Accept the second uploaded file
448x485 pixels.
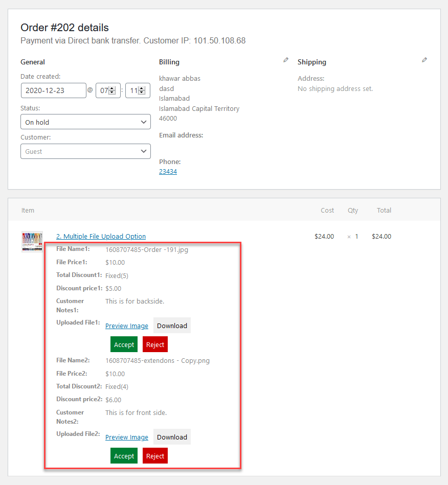click(x=124, y=455)
